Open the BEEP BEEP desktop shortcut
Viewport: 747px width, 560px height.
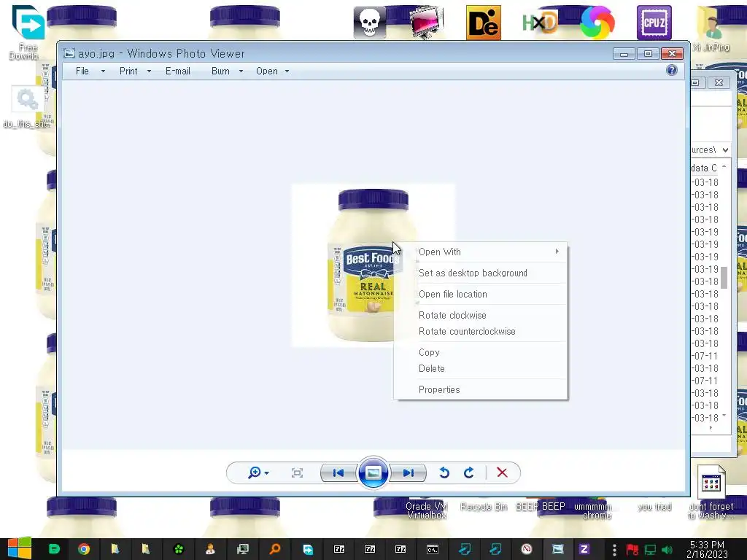coord(541,506)
